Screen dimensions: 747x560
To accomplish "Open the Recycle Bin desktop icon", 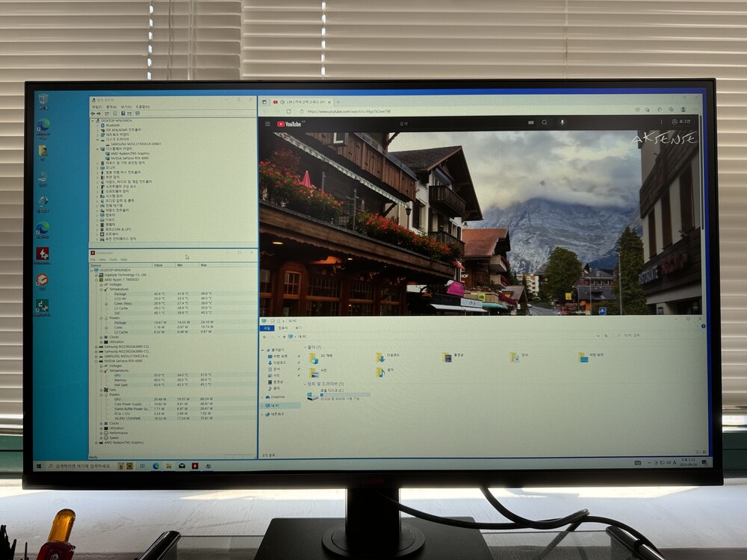I will click(43, 99).
